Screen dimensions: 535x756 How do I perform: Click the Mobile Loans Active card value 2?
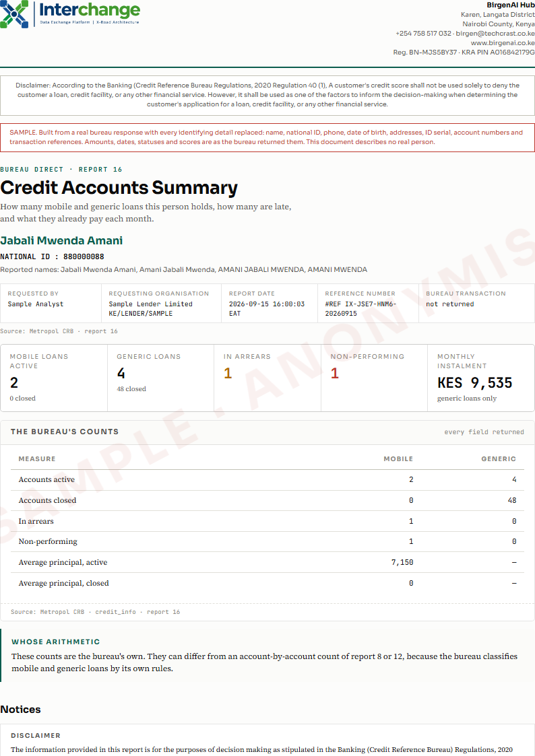14,383
